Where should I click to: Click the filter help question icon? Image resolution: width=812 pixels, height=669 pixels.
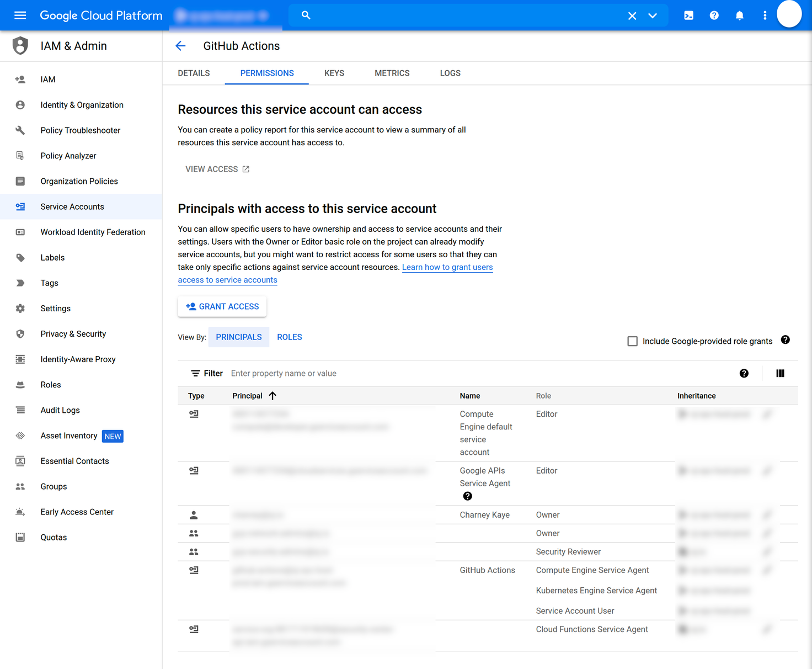[x=744, y=374]
